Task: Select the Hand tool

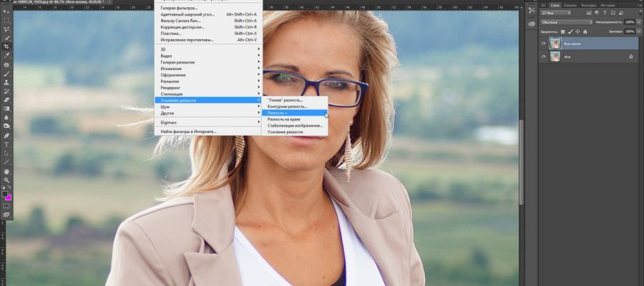Action: (6, 172)
